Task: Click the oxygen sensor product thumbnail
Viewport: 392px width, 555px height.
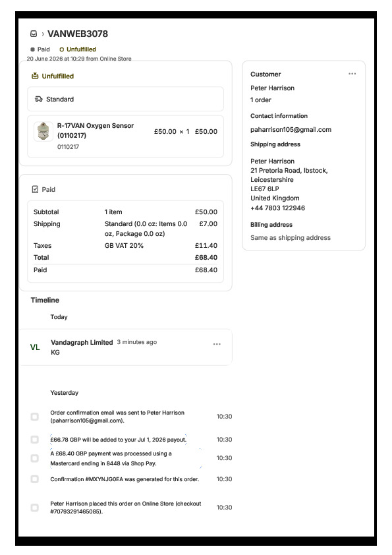Action: (x=43, y=131)
